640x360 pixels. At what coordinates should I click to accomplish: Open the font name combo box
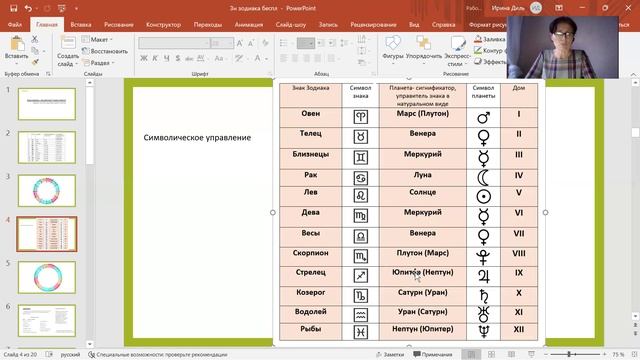pyautogui.click(x=174, y=43)
